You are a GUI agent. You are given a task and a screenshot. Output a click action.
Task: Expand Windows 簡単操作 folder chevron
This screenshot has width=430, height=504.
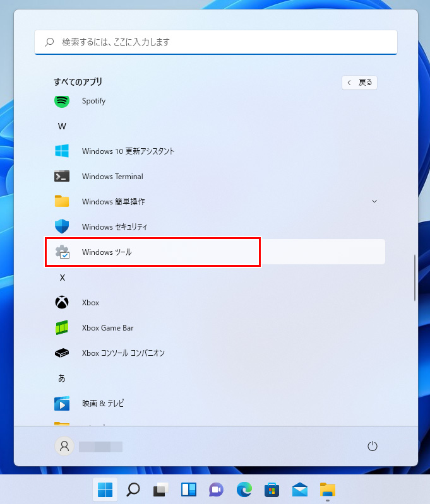374,201
